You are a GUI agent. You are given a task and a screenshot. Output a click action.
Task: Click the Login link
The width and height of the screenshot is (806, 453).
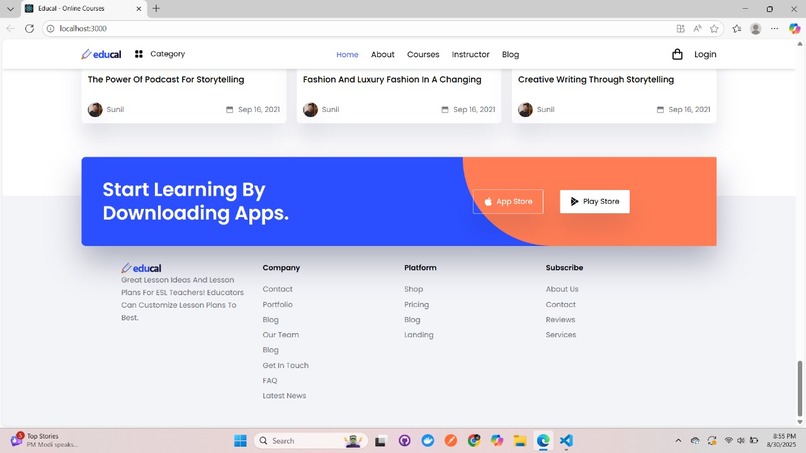tap(705, 54)
